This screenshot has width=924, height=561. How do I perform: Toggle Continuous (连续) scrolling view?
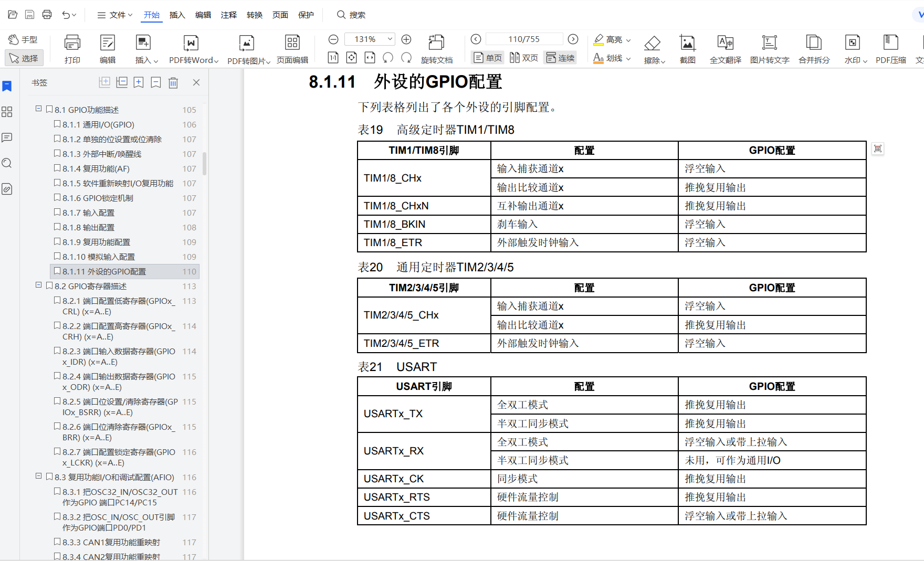[x=560, y=58]
